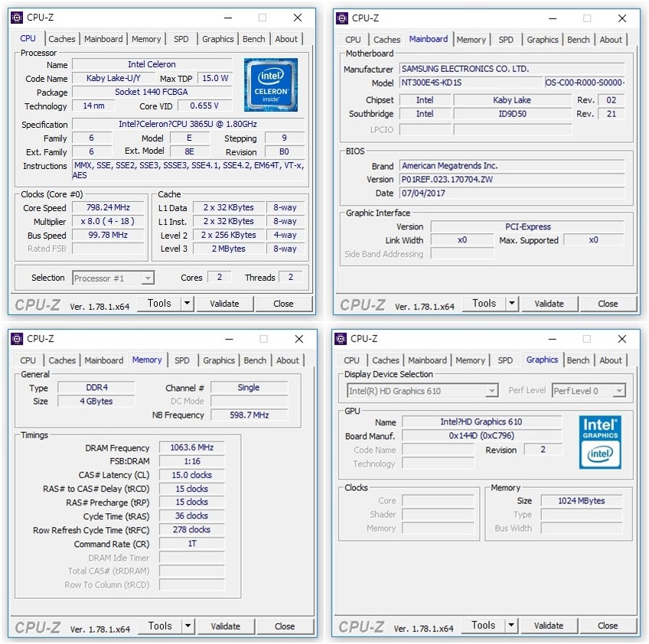Click Close button in the CPU window
Image resolution: width=649 pixels, height=644 pixels.
coord(283,304)
